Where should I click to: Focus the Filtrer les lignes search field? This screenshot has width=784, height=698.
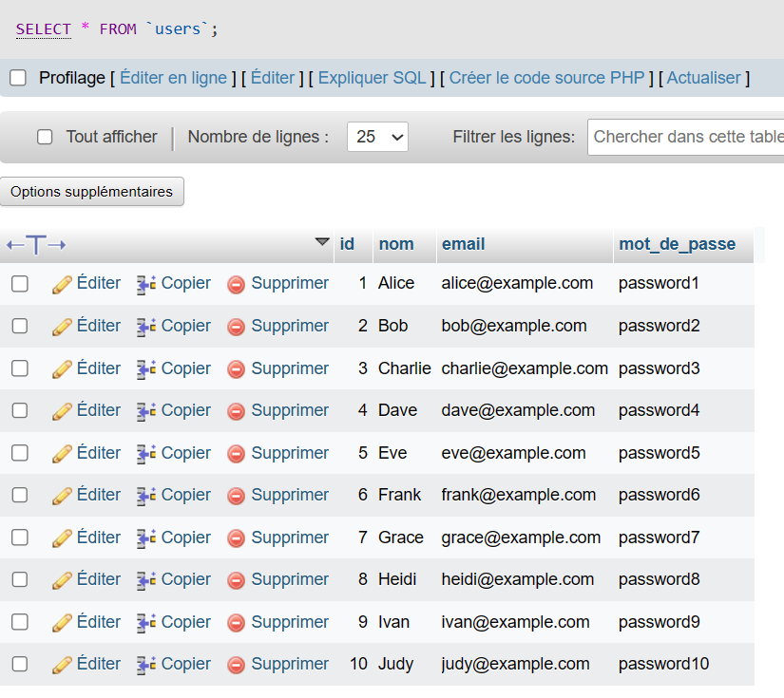pos(686,137)
